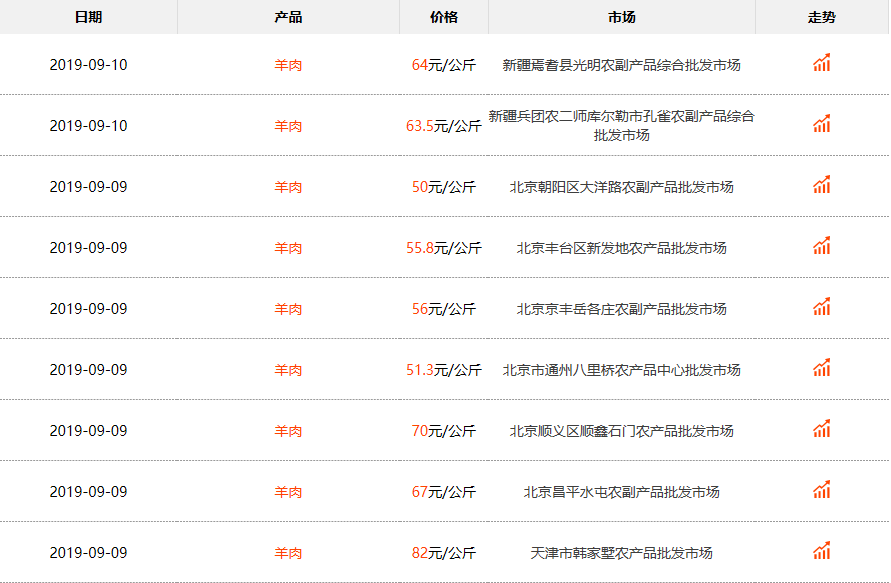Click 羊肉 link in the 北京朝阳区大洋路 row
Image resolution: width=891 pixels, height=583 pixels.
(x=288, y=187)
